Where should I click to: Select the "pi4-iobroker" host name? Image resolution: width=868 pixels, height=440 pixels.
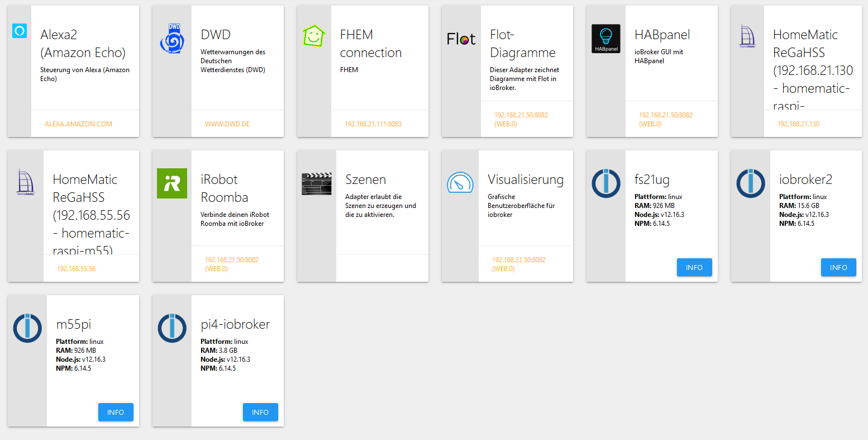coord(235,324)
